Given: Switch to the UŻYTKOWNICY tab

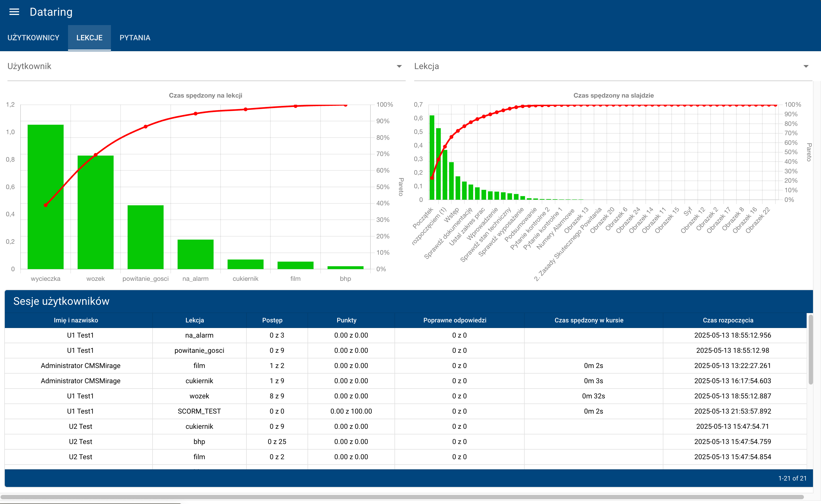Looking at the screenshot, I should point(33,38).
